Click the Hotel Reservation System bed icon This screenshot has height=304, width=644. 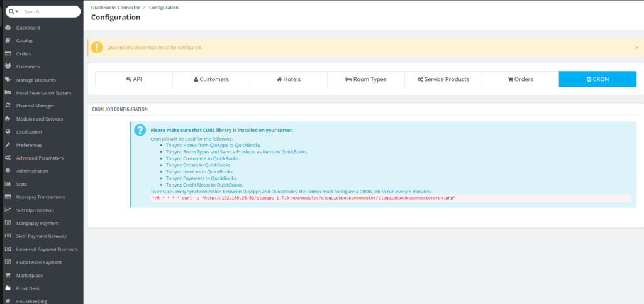pyautogui.click(x=8, y=93)
